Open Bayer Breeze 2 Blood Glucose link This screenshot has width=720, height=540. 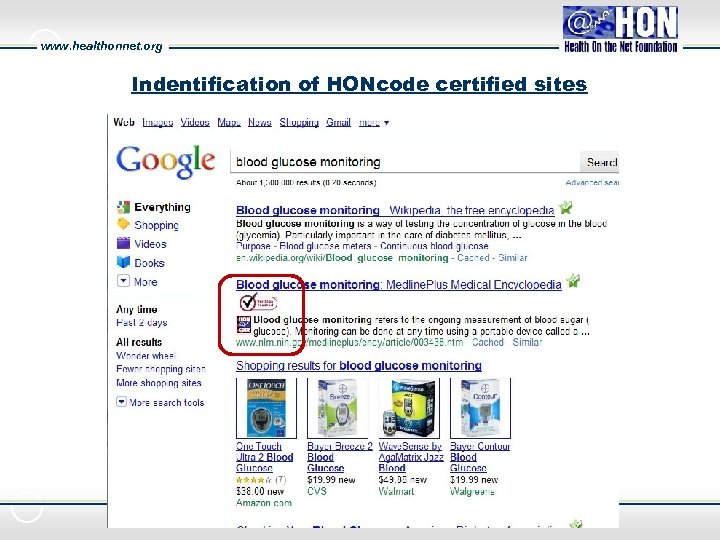[x=340, y=457]
